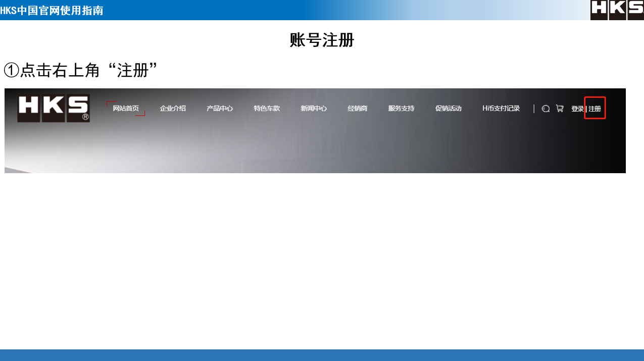Open the shopping cart icon
644x361 pixels.
560,109
